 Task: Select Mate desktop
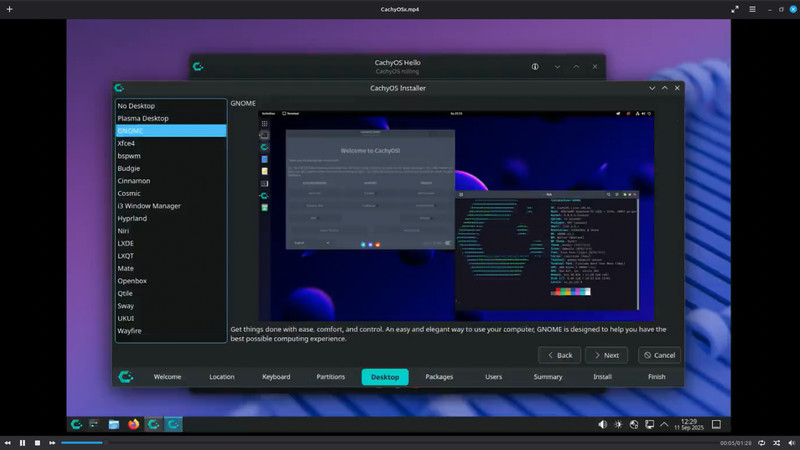coord(171,268)
